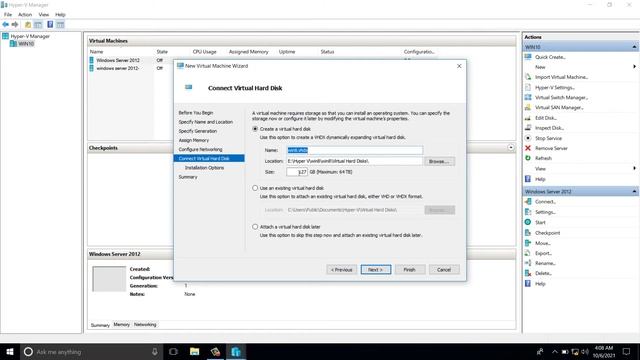The image size is (640, 360).
Task: Click the Forward arrow toolbar icon
Action: click(15, 25)
